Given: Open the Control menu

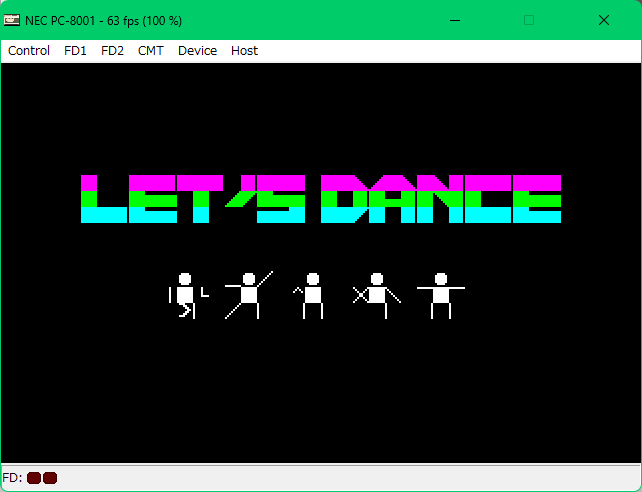Looking at the screenshot, I should click(29, 51).
